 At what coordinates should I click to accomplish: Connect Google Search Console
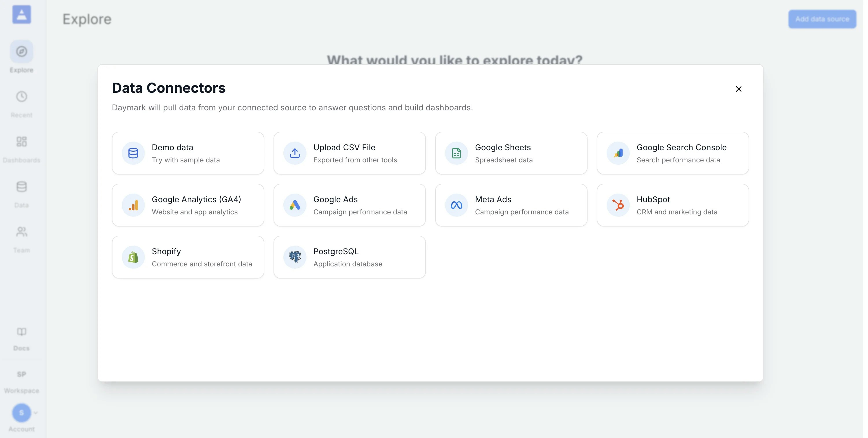(x=672, y=153)
